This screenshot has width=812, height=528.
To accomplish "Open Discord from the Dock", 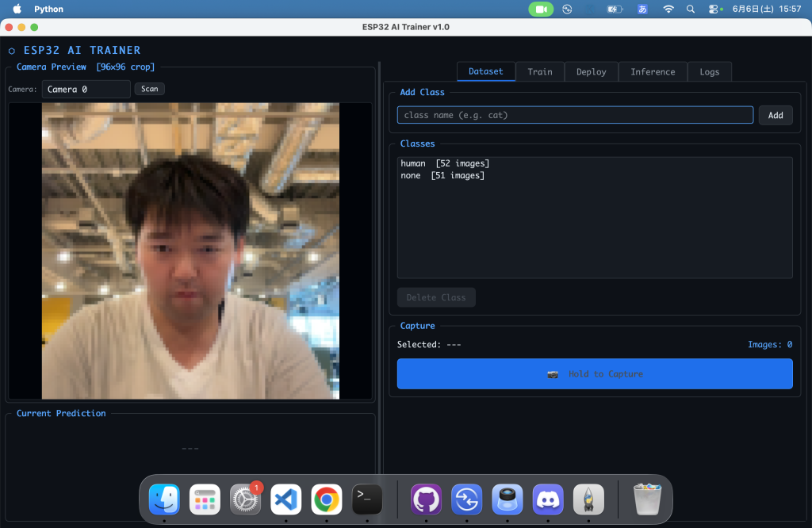I will coord(548,499).
